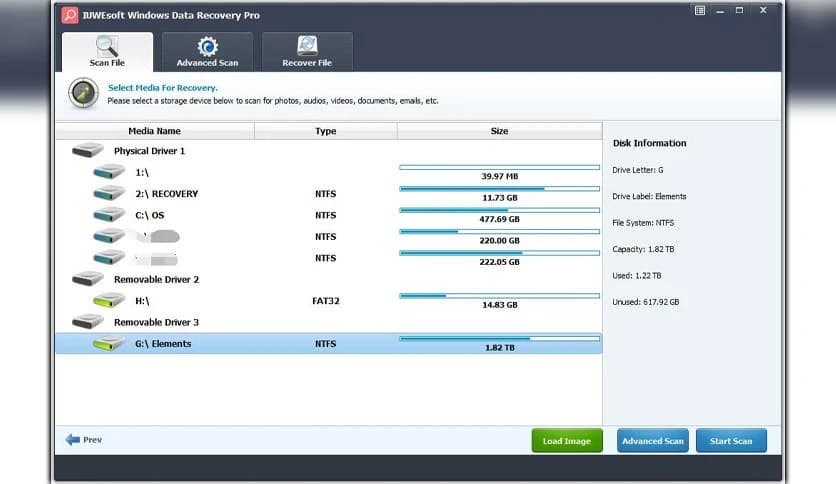Open the Recover File tab
Viewport: 836px width, 484px height.
coord(307,52)
